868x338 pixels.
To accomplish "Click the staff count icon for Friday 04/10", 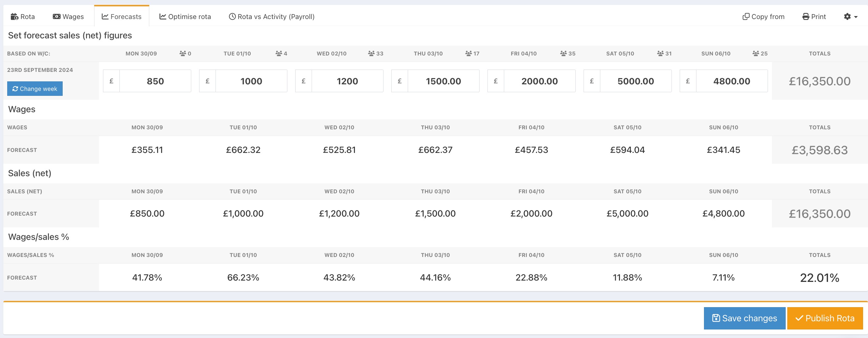I will coord(563,53).
